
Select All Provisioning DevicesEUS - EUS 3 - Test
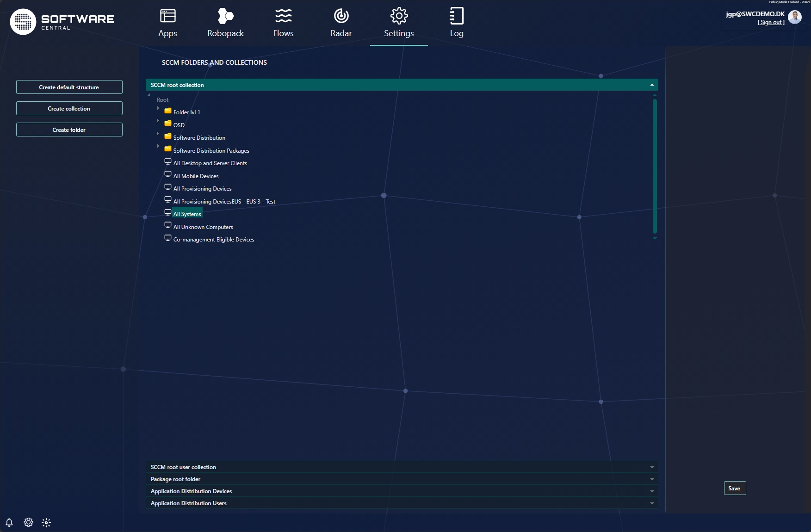tap(224, 202)
